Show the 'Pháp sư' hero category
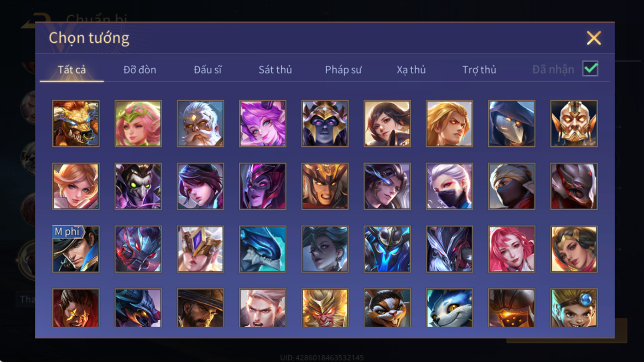 tap(343, 70)
